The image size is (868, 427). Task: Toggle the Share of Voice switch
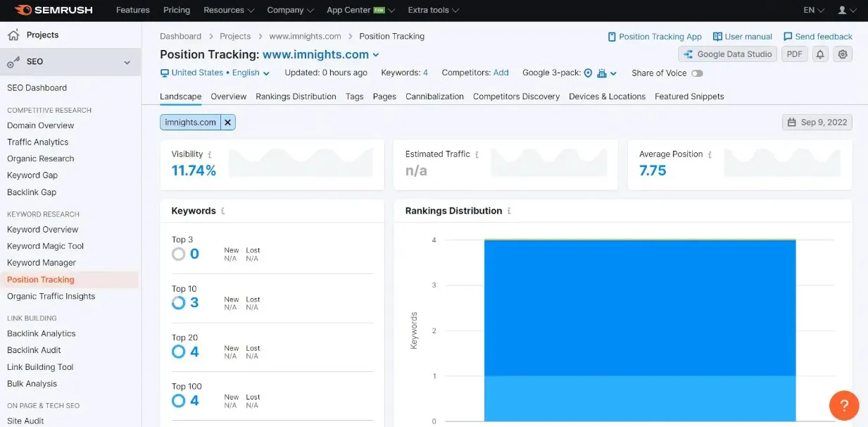[x=696, y=73]
